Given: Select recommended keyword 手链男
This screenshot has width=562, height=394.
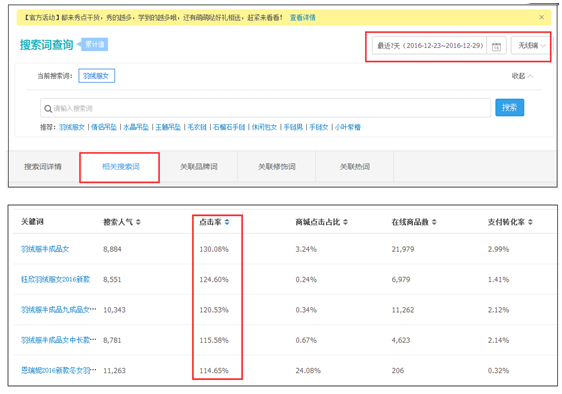Looking at the screenshot, I should point(293,127).
